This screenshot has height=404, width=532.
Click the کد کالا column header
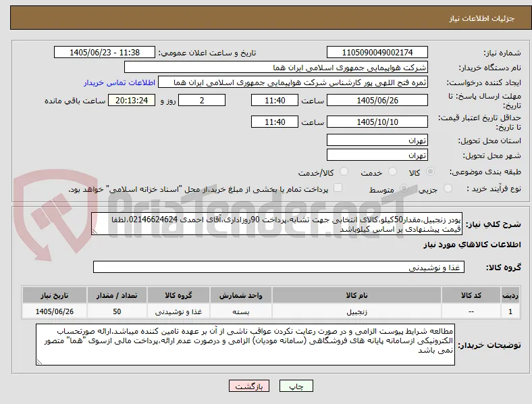(x=471, y=295)
